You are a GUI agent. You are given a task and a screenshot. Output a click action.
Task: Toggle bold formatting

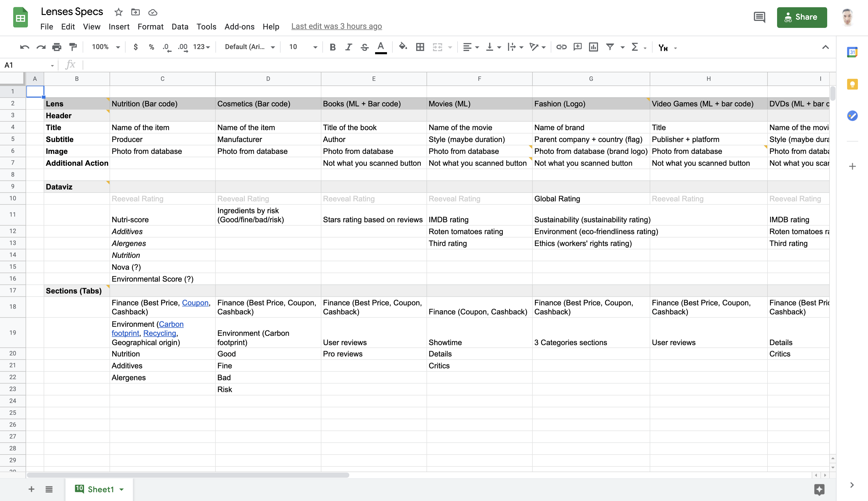[332, 47]
